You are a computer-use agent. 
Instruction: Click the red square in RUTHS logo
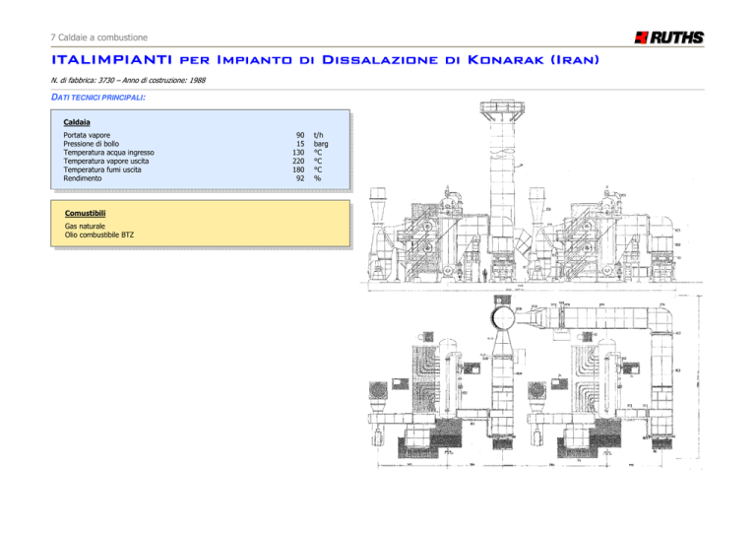(x=642, y=38)
